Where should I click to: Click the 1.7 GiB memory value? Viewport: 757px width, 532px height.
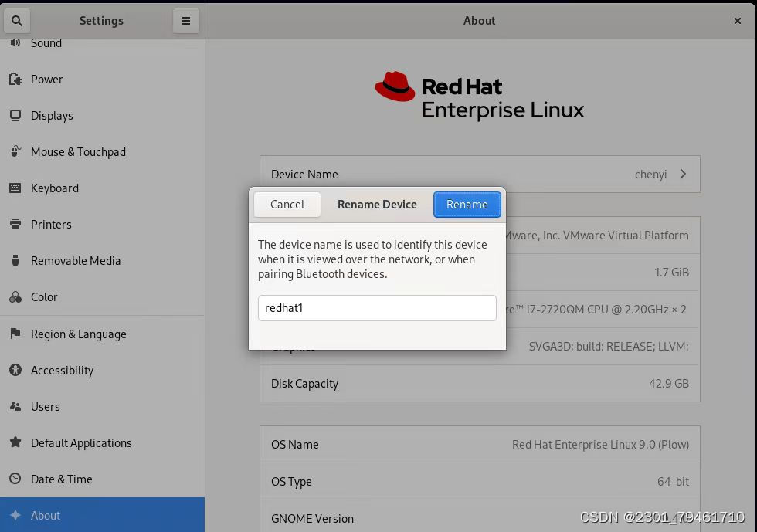tap(671, 273)
